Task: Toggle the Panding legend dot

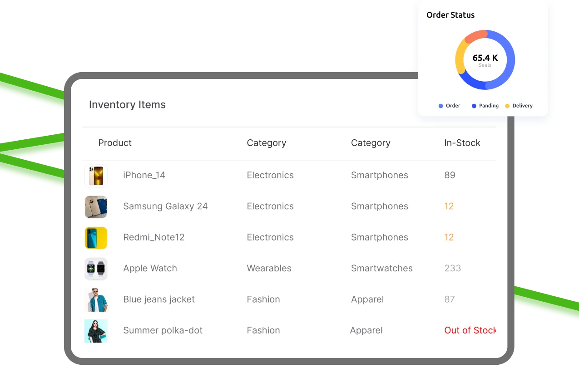Action: click(474, 106)
